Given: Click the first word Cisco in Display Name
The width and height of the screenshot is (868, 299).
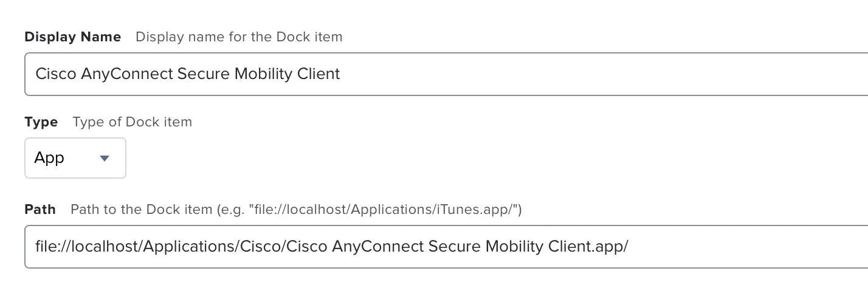Looking at the screenshot, I should click(56, 74).
